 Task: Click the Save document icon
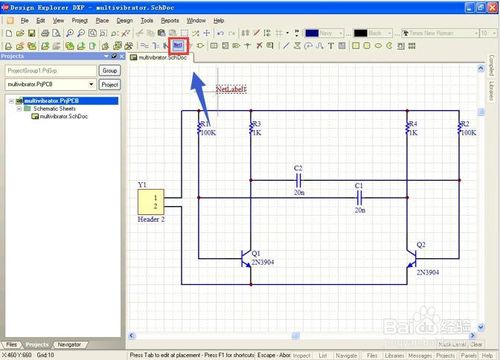point(31,33)
